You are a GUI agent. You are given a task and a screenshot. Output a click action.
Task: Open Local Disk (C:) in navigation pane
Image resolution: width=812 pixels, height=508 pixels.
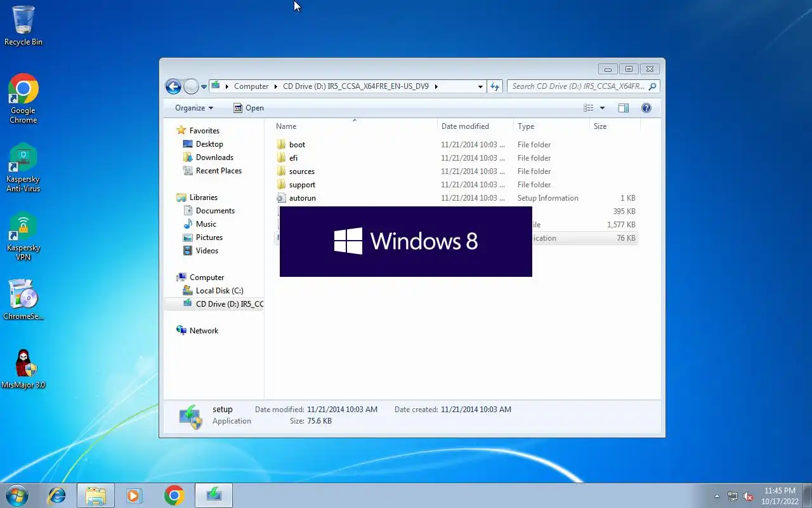[219, 291]
